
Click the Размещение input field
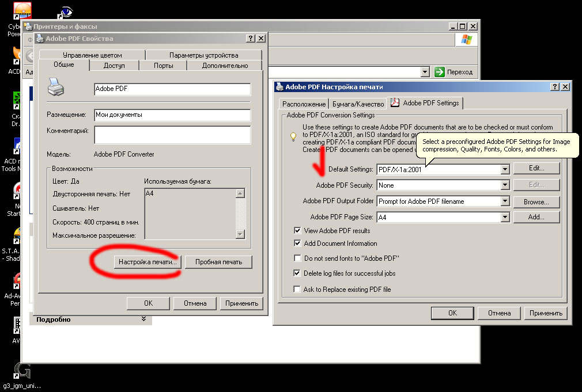coord(172,115)
